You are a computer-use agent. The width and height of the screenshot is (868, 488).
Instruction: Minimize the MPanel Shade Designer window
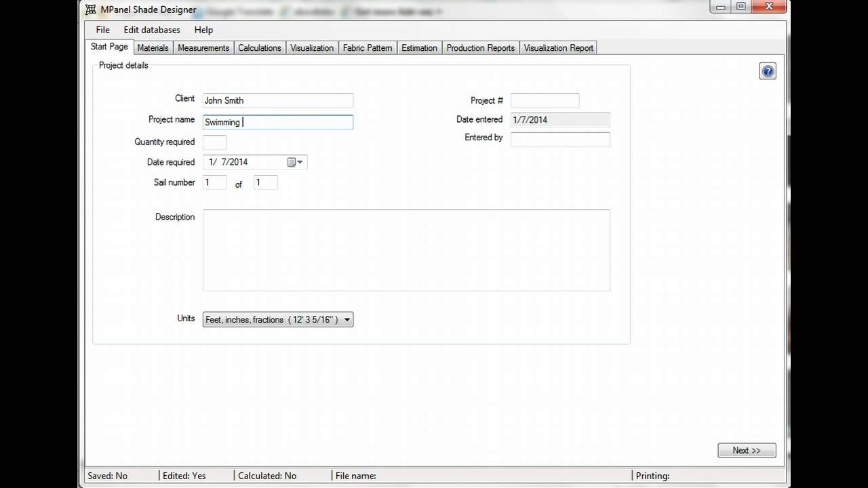pyautogui.click(x=721, y=7)
